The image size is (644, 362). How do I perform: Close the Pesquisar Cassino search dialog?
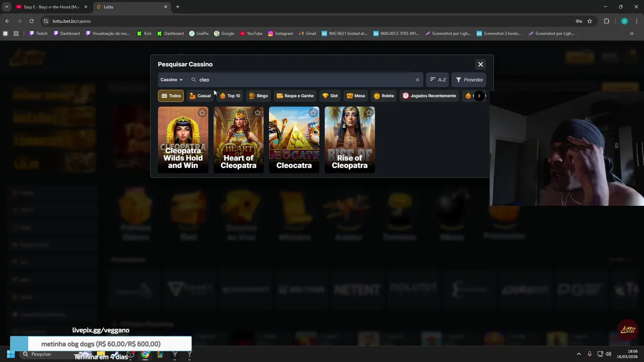pos(480,64)
